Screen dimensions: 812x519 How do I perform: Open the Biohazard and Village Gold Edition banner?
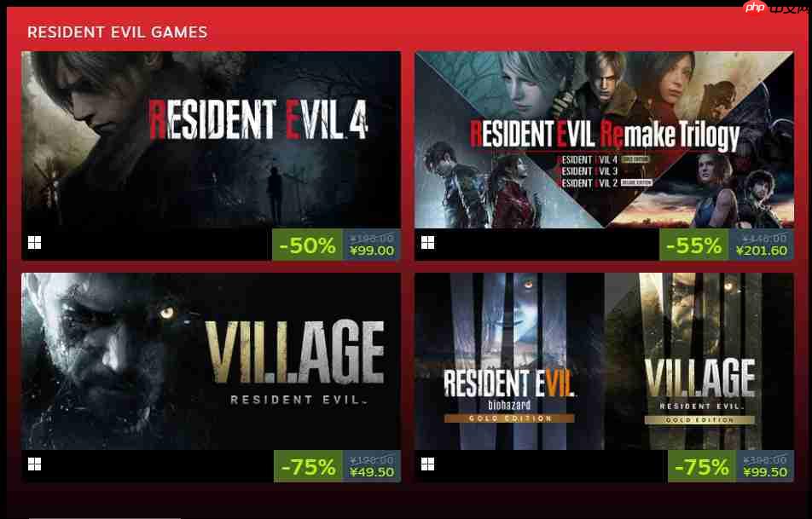[x=604, y=361]
